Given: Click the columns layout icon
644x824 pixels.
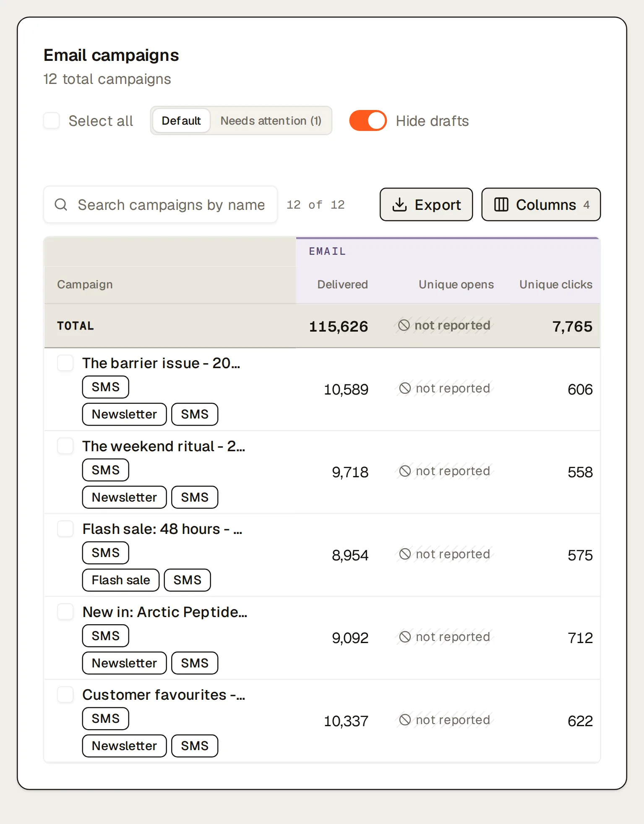Looking at the screenshot, I should 501,204.
